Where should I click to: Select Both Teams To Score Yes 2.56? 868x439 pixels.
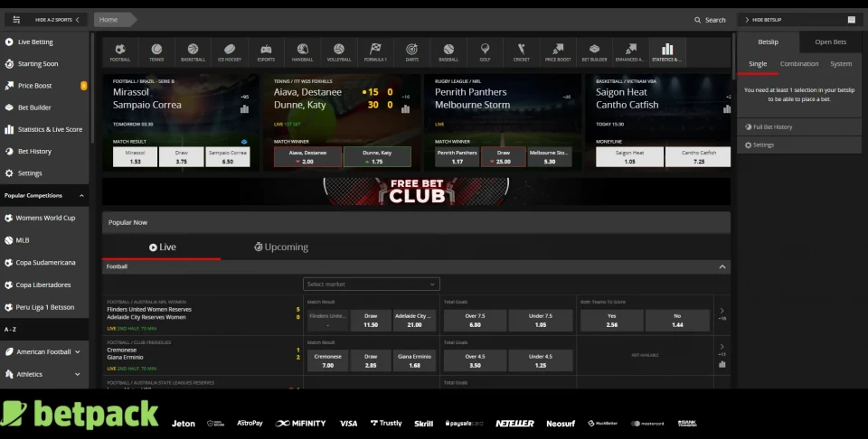[612, 321]
